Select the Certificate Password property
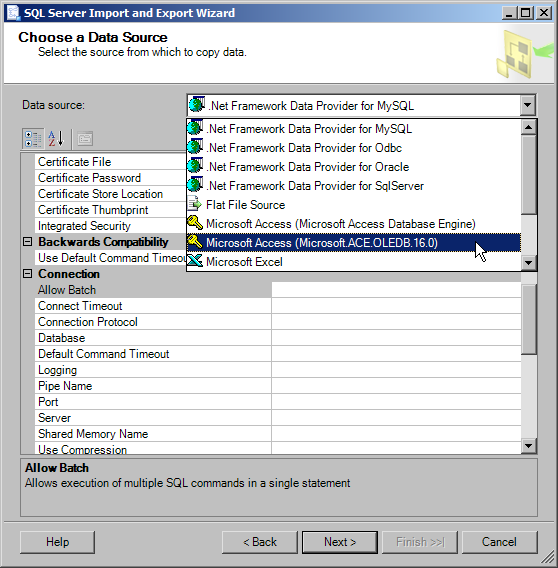 111,178
